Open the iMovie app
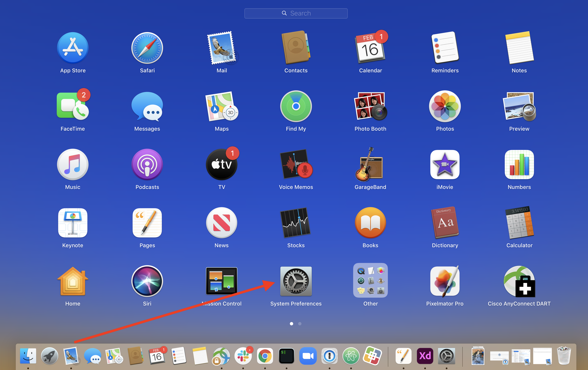Image resolution: width=588 pixels, height=370 pixels. [x=445, y=165]
